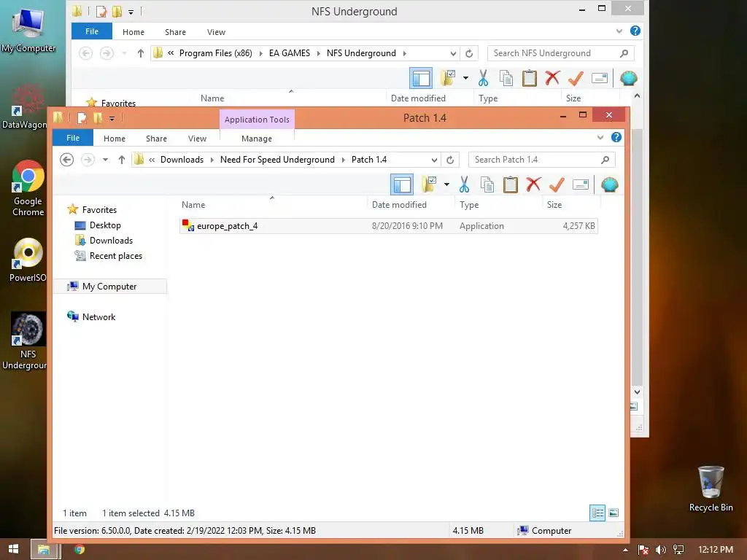Copy icon in NFS Underground window toolbar
Viewport: 747px width, 560px height.
pos(506,78)
